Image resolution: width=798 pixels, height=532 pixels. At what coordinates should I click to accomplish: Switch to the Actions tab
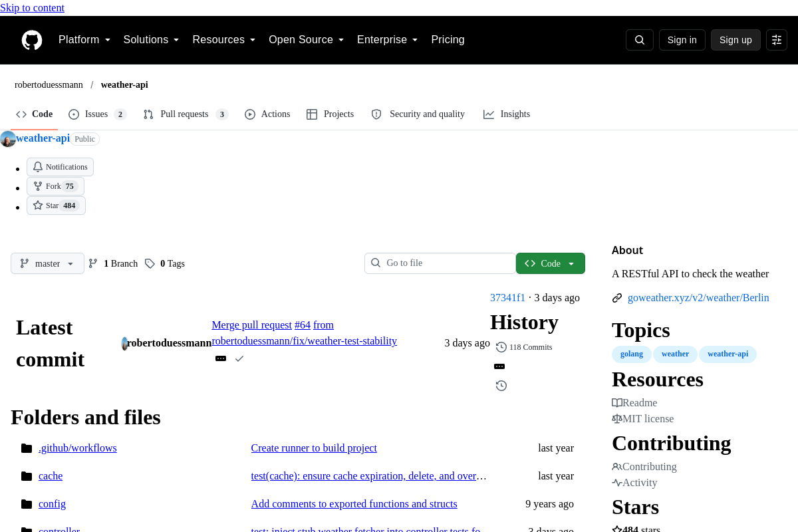point(267,114)
